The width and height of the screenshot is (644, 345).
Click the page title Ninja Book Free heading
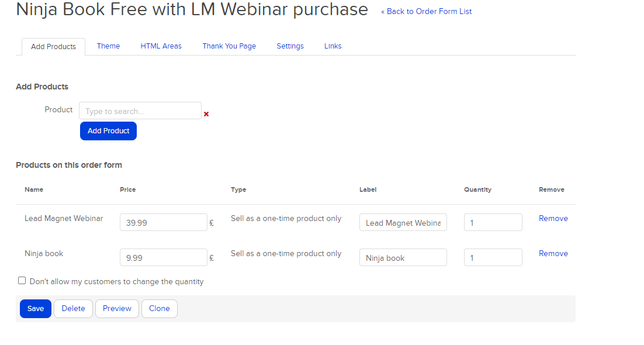(x=192, y=9)
